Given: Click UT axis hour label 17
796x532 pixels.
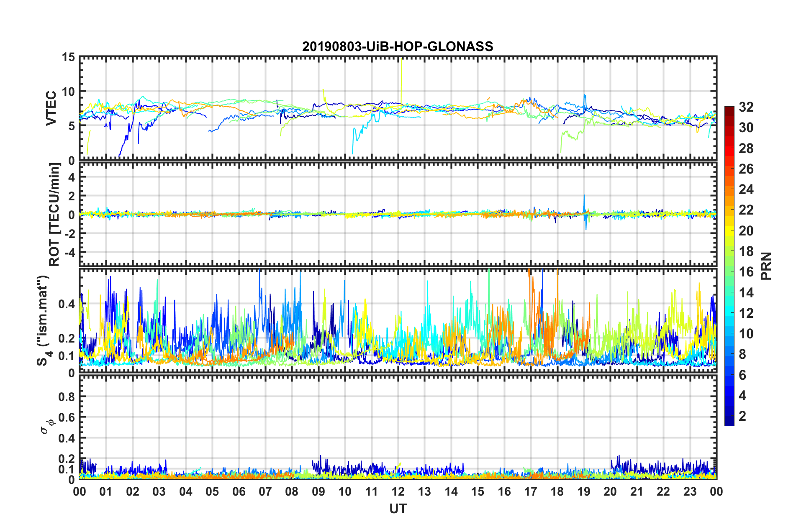Looking at the screenshot, I should click(531, 491).
